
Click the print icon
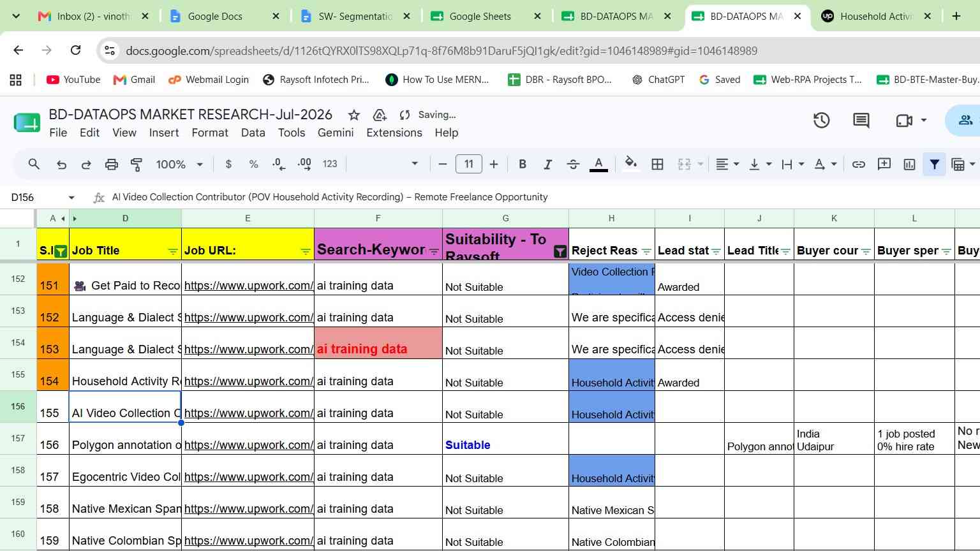112,165
